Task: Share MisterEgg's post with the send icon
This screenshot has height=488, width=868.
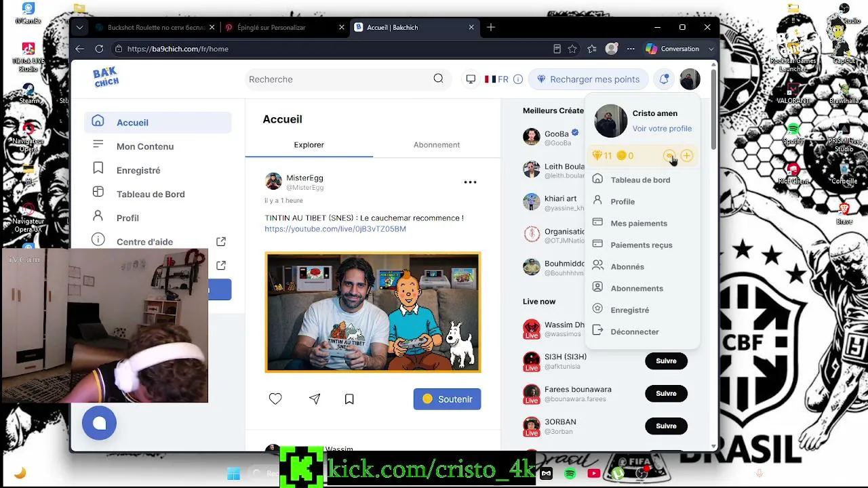Action: pos(315,399)
